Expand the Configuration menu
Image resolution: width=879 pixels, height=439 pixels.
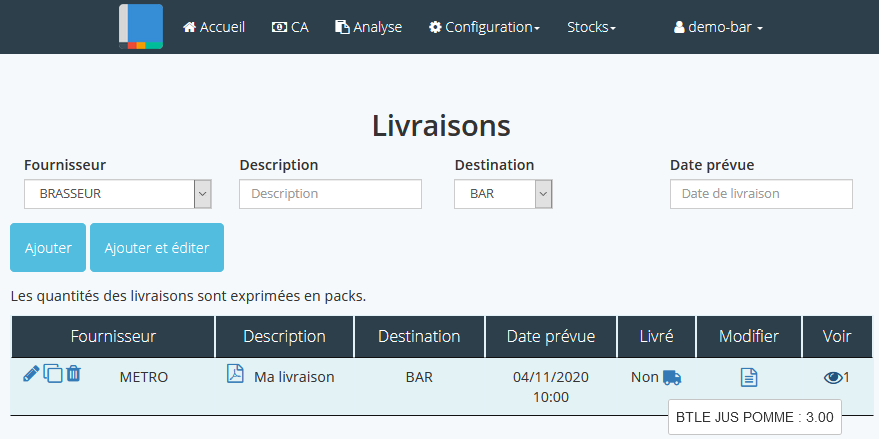(x=484, y=27)
